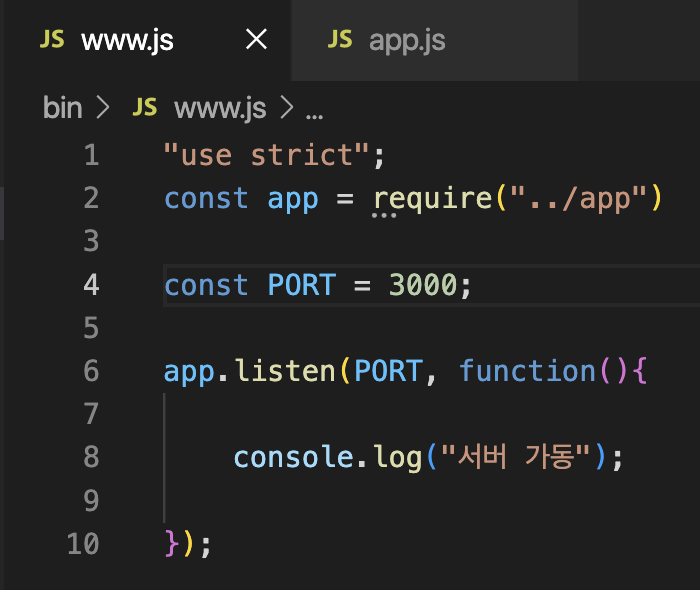The image size is (700, 590).
Task: Click line number 1 in gutter
Action: (92, 155)
